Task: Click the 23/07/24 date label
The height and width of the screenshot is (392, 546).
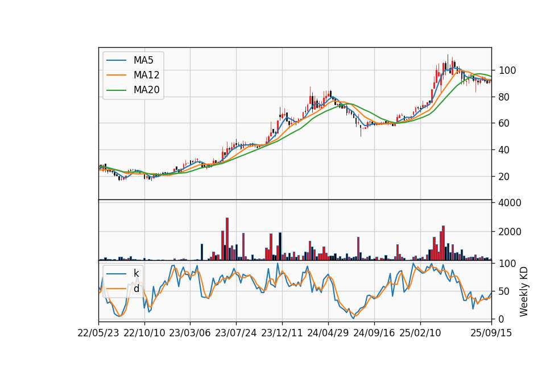Action: [x=235, y=333]
